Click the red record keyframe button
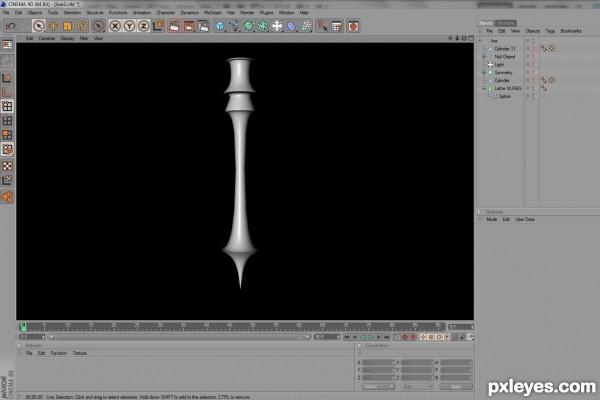Viewport: 600px width, 400px height. point(404,337)
